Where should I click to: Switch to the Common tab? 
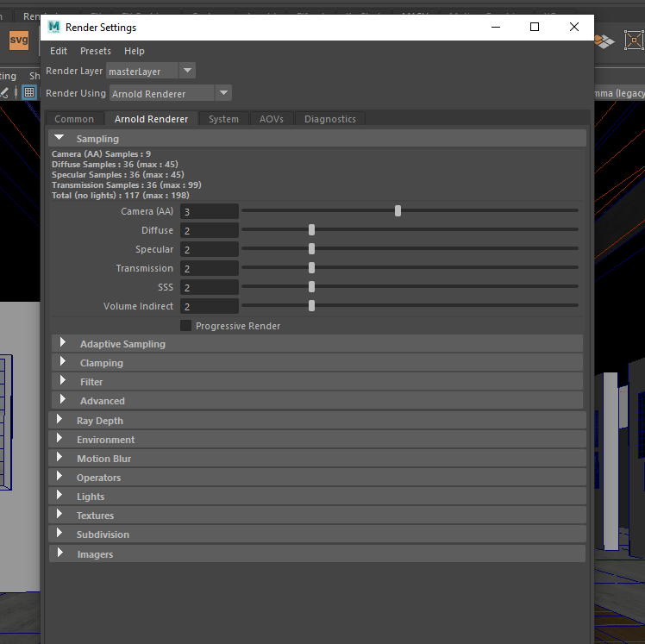click(x=74, y=119)
